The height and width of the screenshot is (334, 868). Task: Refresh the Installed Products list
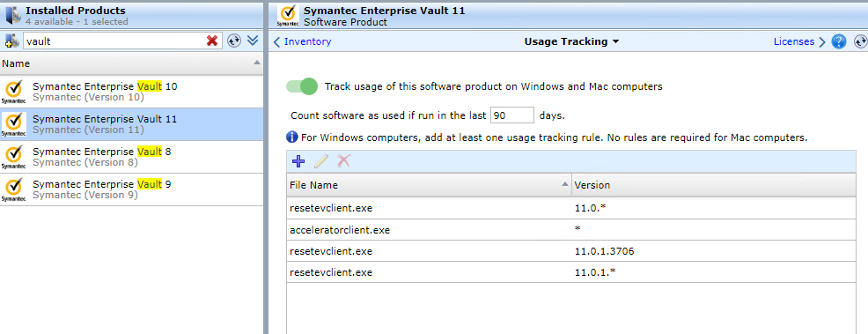tap(234, 41)
